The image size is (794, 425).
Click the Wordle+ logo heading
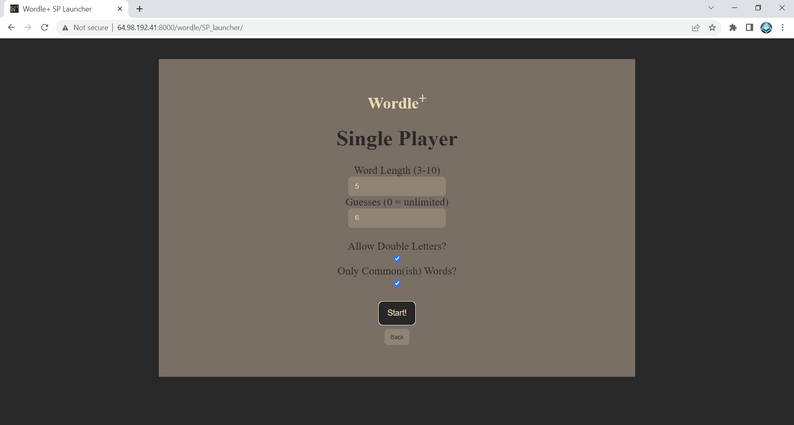[396, 102]
